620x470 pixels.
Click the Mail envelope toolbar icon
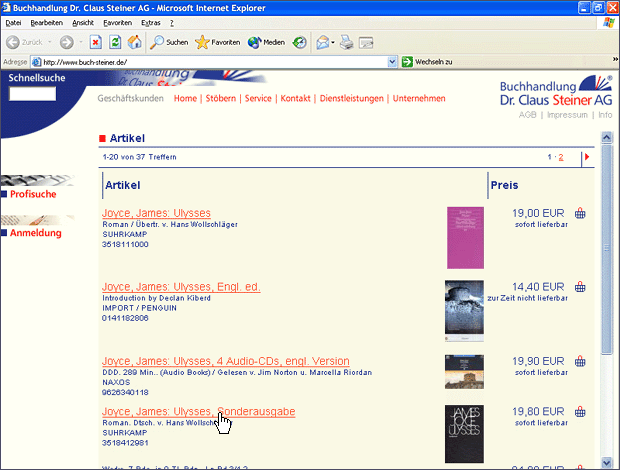click(323, 42)
